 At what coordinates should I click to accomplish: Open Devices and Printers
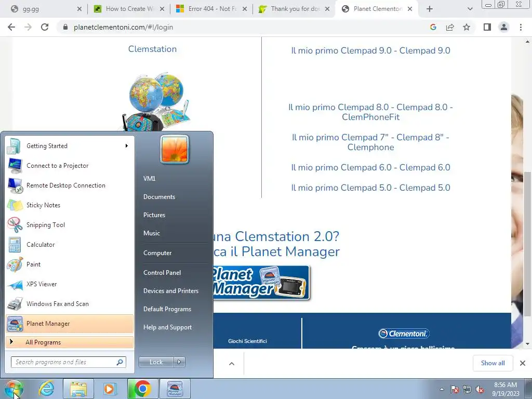pyautogui.click(x=170, y=291)
